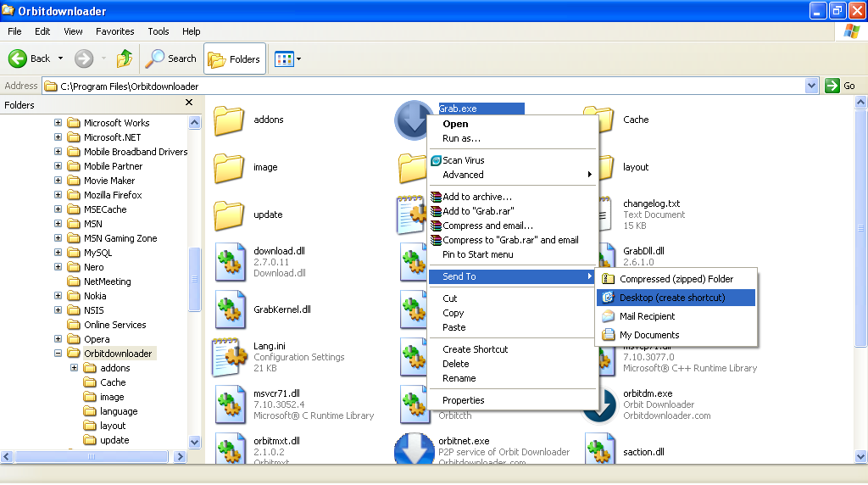Click the Back arrow icon
Screen dimensions: 868x485
click(17, 59)
